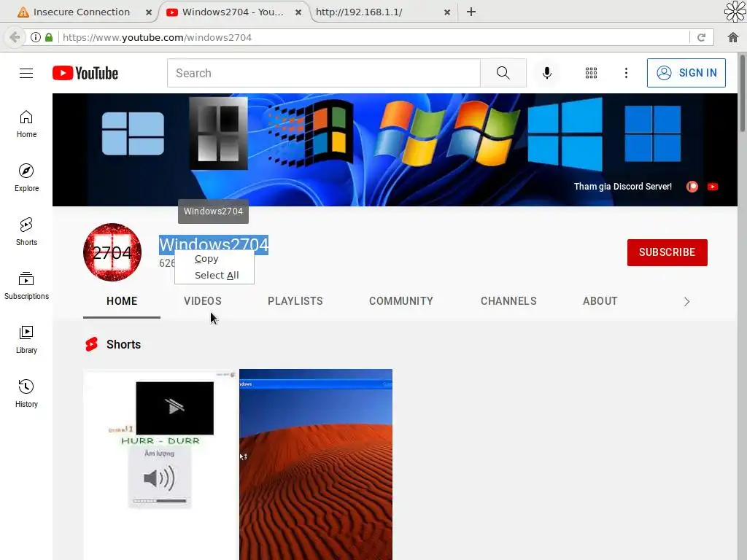Click the YouTube link icon on the banner
This screenshot has height=560, width=747.
(x=713, y=187)
